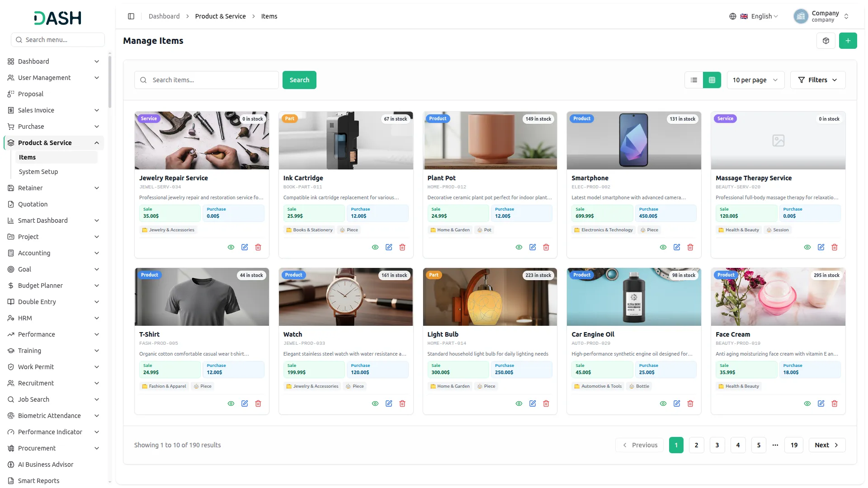Click the Search items input field
This screenshot has width=868, height=488.
click(x=207, y=80)
